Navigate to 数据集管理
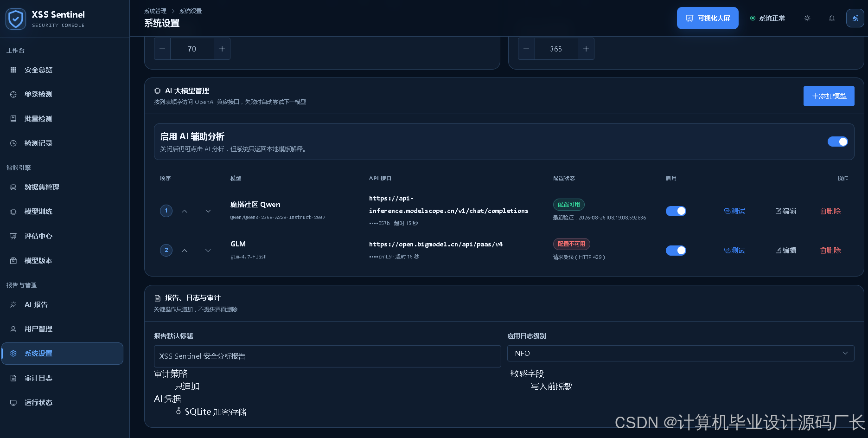868x438 pixels. click(62, 187)
